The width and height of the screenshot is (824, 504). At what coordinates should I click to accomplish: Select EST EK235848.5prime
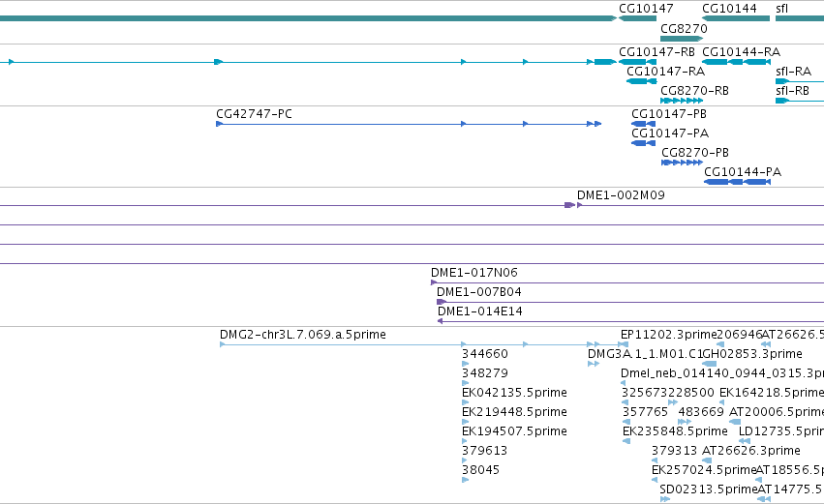point(675,431)
